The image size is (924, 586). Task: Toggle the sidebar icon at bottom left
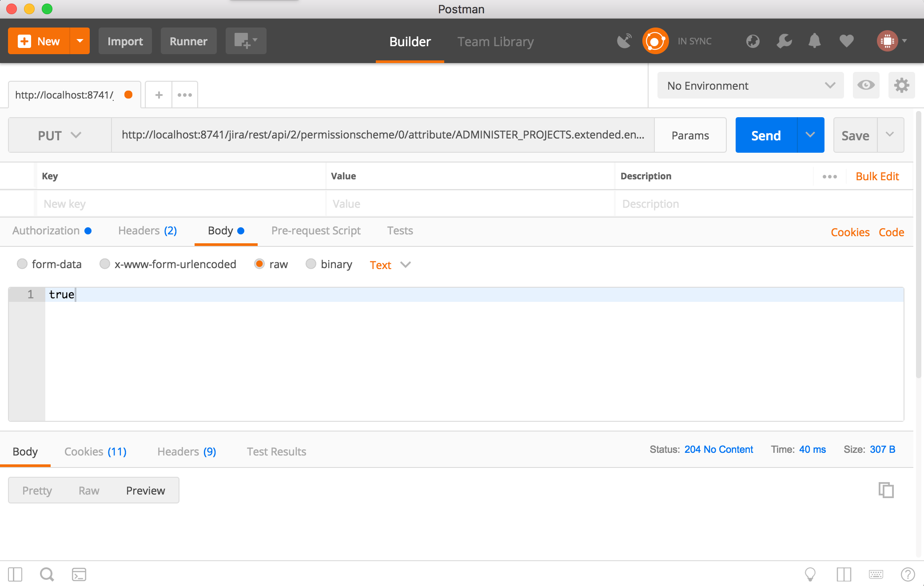(x=15, y=574)
